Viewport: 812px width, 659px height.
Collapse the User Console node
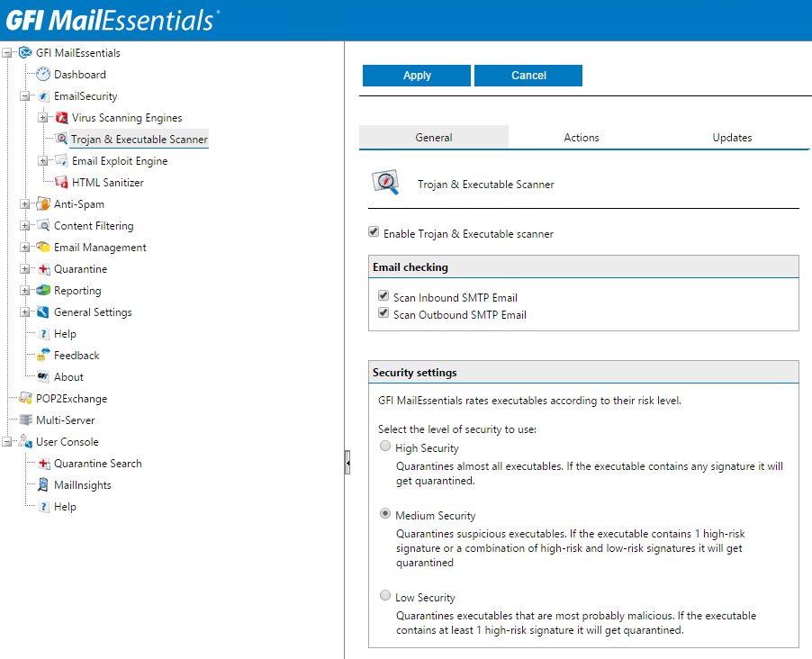click(6, 442)
